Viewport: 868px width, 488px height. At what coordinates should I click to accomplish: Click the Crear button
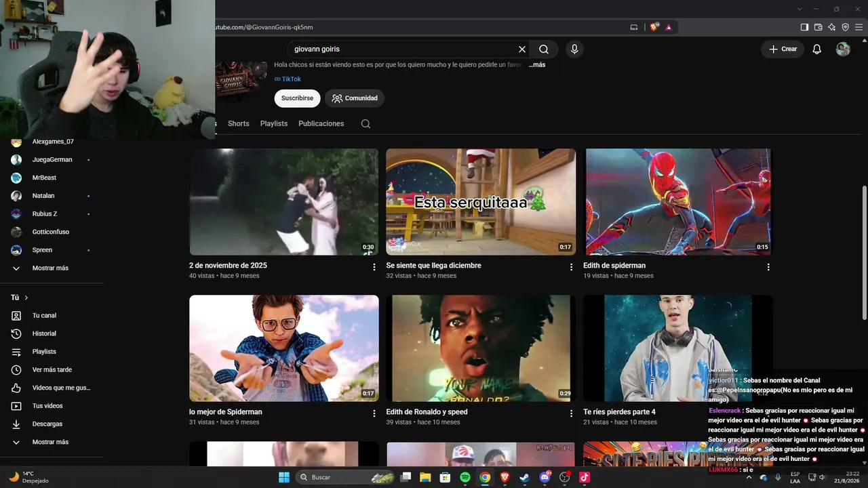click(783, 49)
